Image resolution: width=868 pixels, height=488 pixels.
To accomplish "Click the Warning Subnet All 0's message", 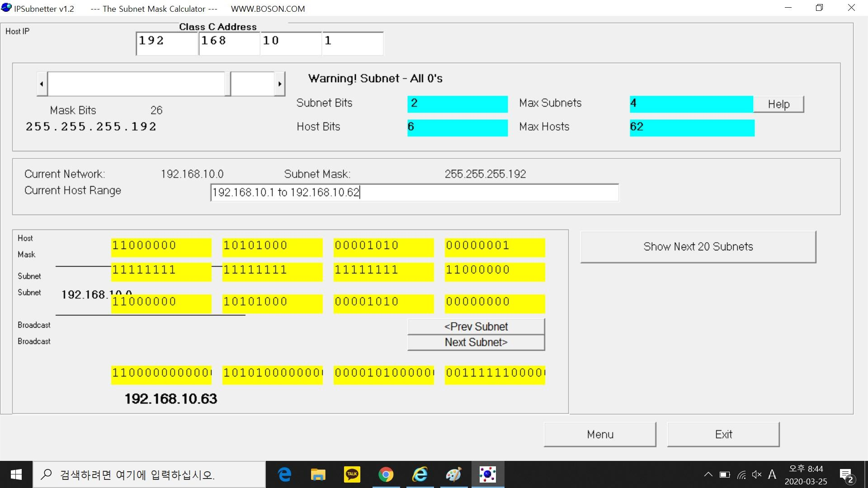I will pyautogui.click(x=375, y=79).
